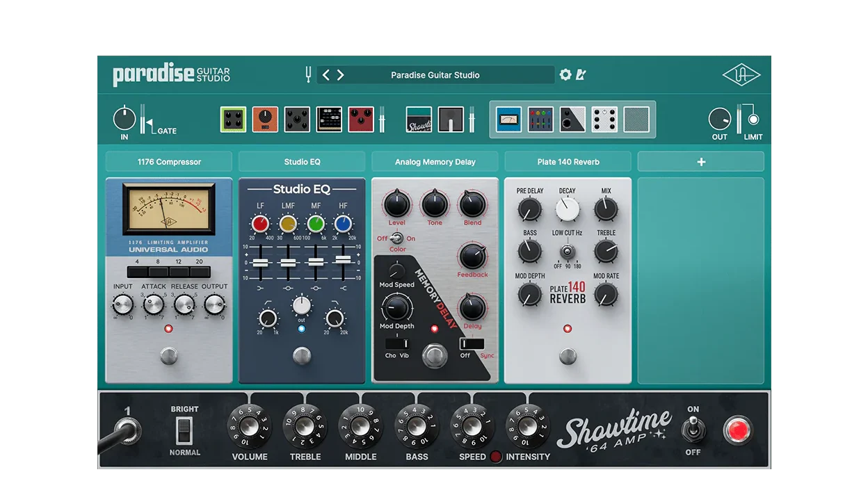Image resolution: width=868 pixels, height=488 pixels.
Task: Open the Plate 140 Reverb slot header
Action: tap(568, 162)
